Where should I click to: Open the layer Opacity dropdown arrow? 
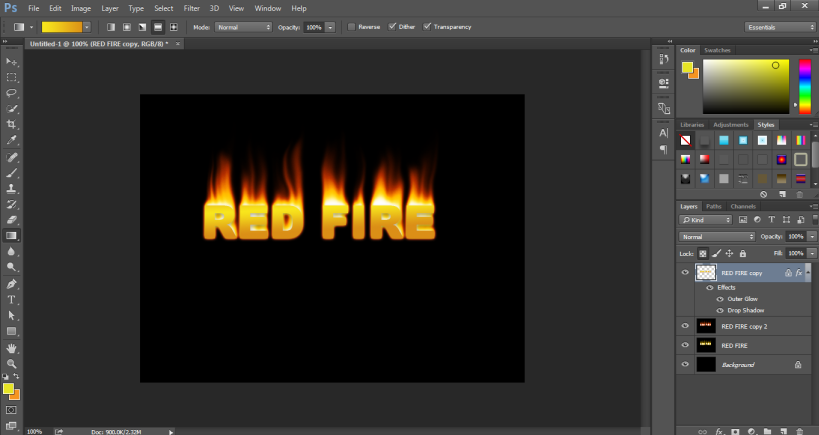[812, 237]
